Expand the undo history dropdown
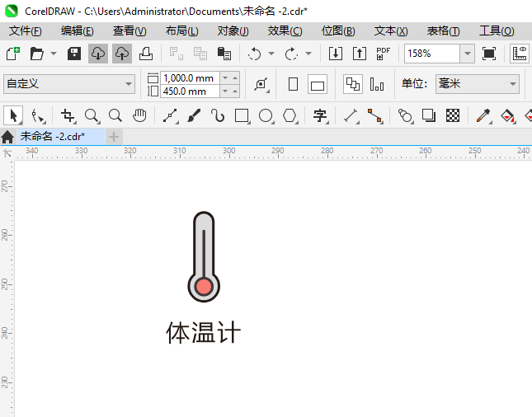This screenshot has height=417, width=532. (x=271, y=54)
